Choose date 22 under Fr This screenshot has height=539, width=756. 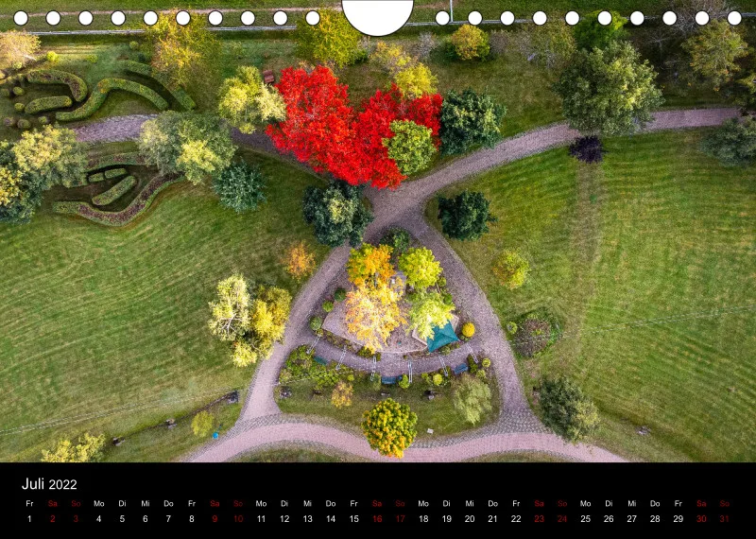pyautogui.click(x=516, y=519)
